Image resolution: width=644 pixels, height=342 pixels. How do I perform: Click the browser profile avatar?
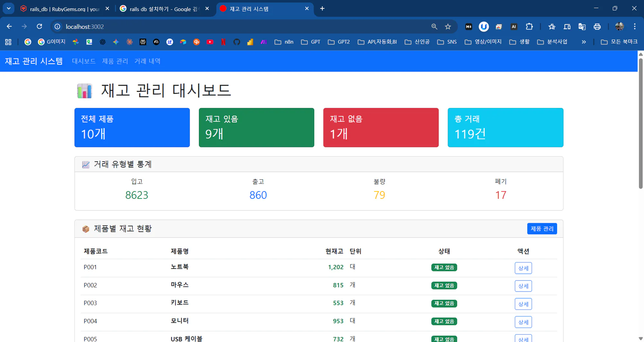619,26
